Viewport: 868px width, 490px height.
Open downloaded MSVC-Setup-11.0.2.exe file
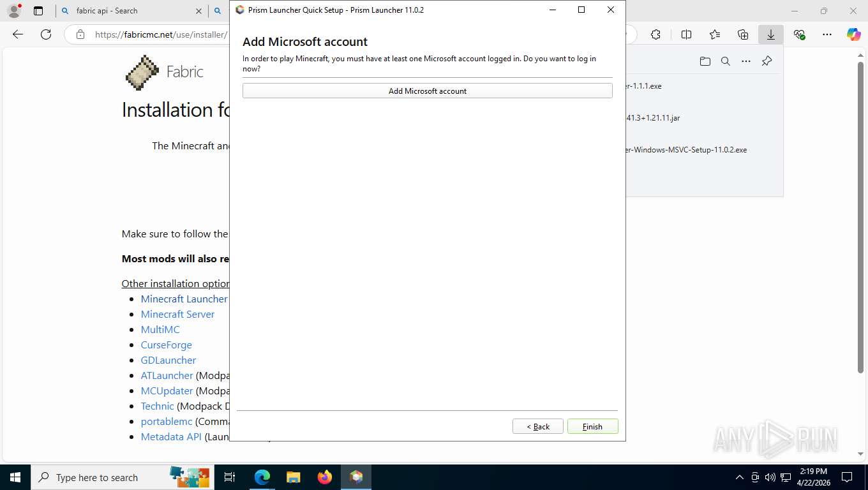pyautogui.click(x=687, y=150)
